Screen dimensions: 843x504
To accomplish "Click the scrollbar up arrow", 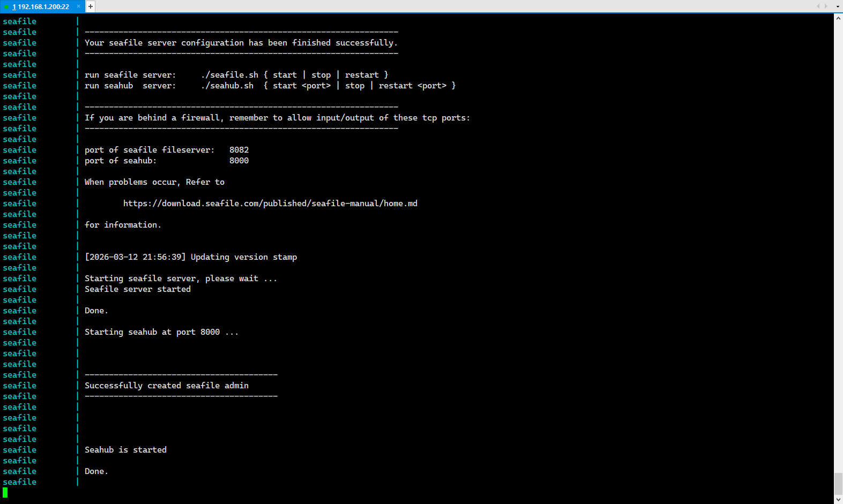I will [x=838, y=18].
